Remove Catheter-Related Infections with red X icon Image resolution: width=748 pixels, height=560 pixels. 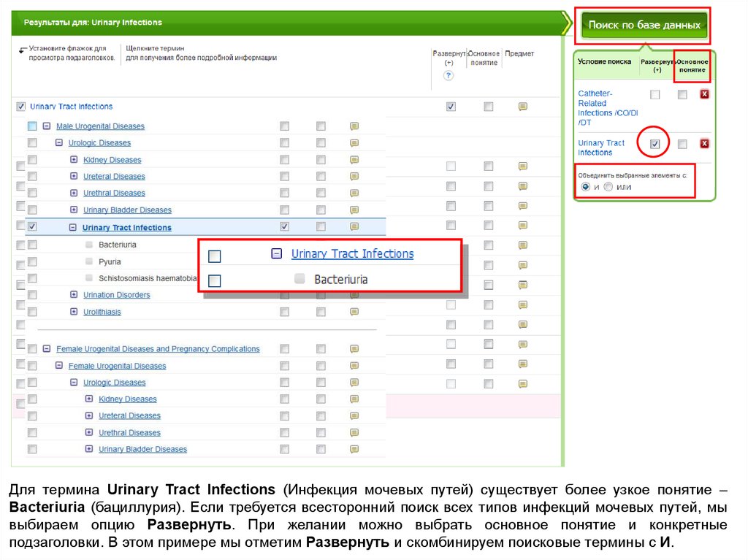point(703,94)
